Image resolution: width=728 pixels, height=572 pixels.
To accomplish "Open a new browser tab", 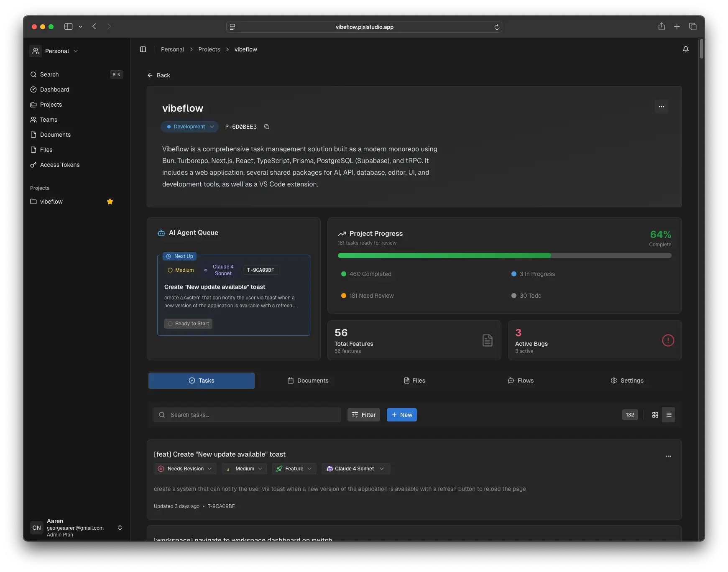I will tap(677, 26).
